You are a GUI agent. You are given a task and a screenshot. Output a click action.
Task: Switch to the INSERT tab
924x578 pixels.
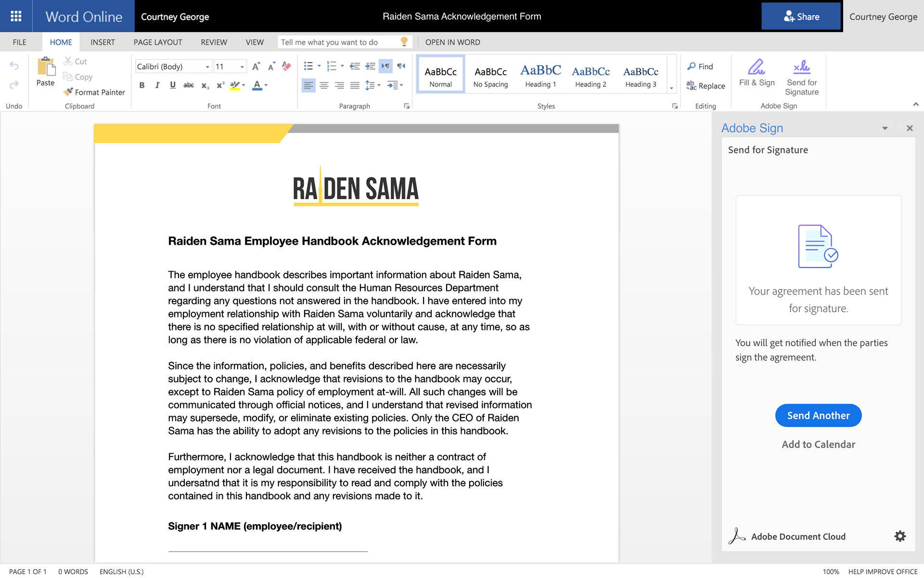pyautogui.click(x=103, y=42)
